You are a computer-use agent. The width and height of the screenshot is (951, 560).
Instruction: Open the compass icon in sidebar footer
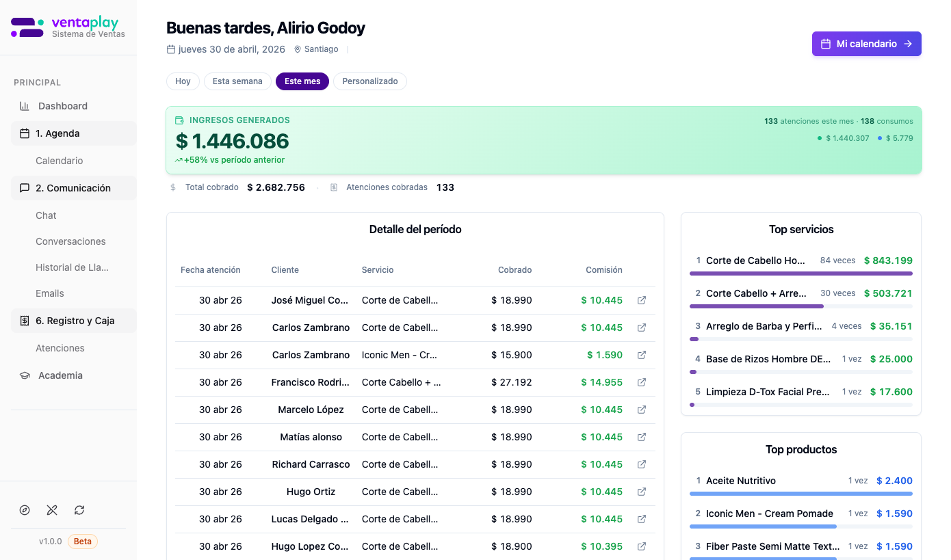click(x=25, y=510)
